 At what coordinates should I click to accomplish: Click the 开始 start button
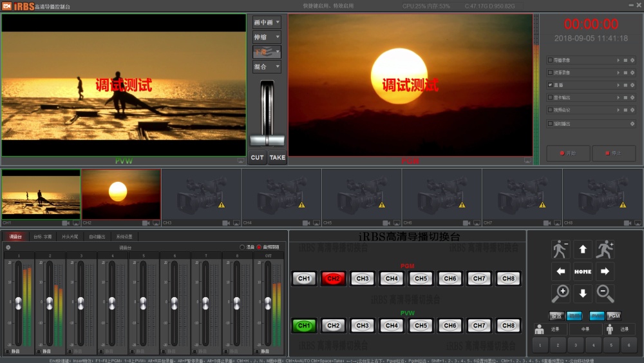(568, 153)
